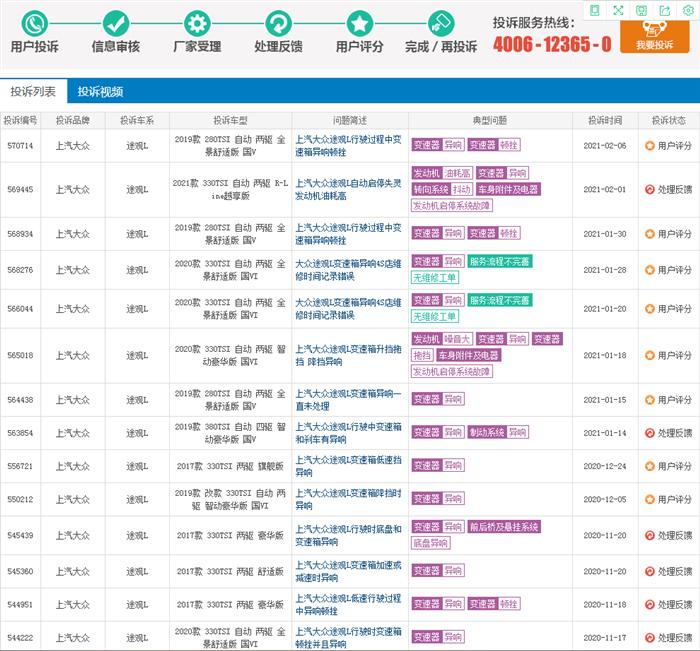Click the 完成/再投诉 step icon

point(441,23)
